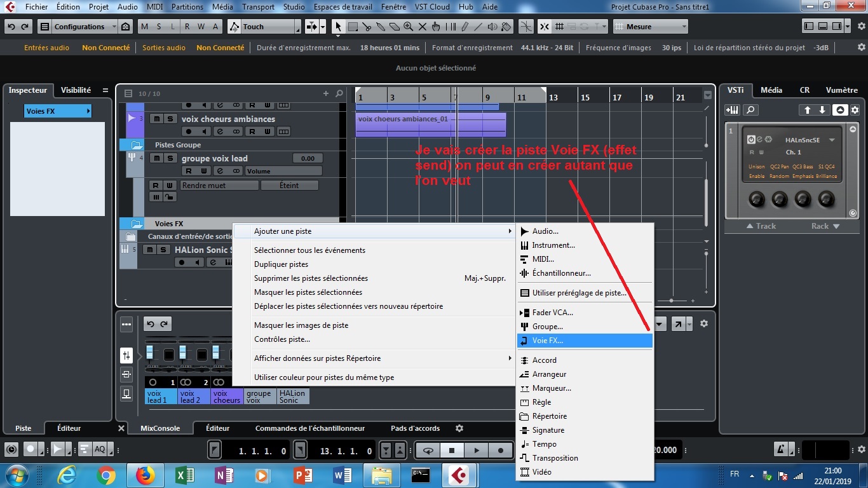Launch Firefox from the taskbar
Image resolution: width=868 pixels, height=488 pixels.
(146, 475)
